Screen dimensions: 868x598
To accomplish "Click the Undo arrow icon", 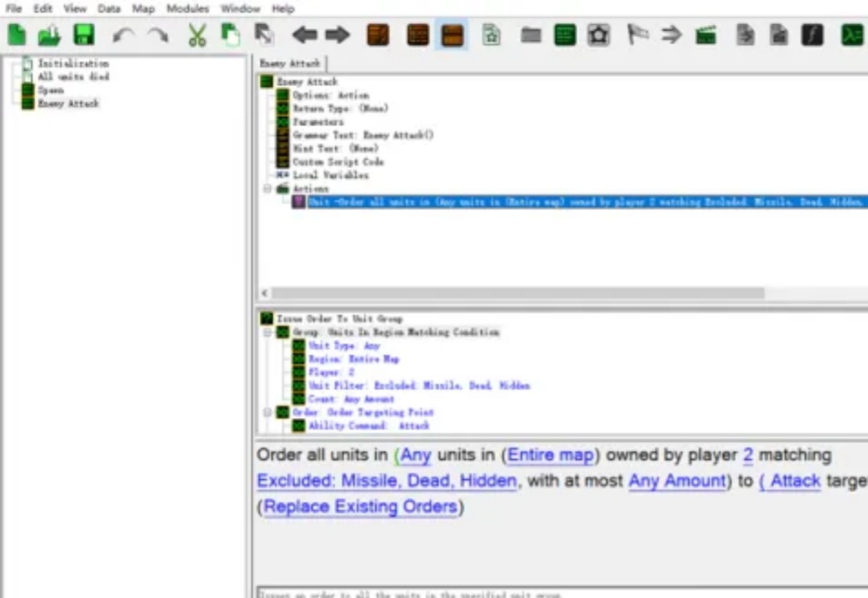I will [123, 35].
